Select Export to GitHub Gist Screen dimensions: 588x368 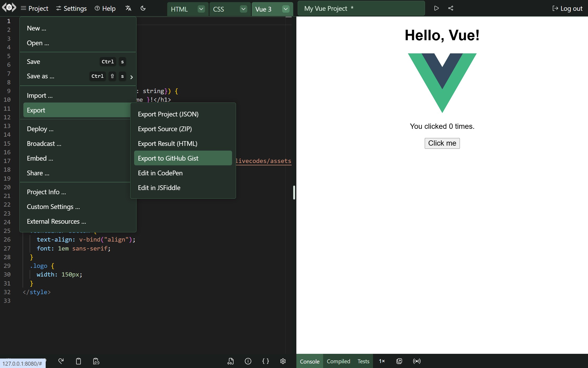pos(168,158)
